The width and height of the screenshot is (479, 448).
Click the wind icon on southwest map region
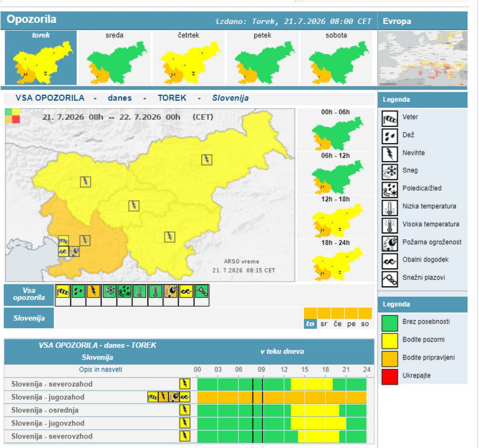click(63, 241)
